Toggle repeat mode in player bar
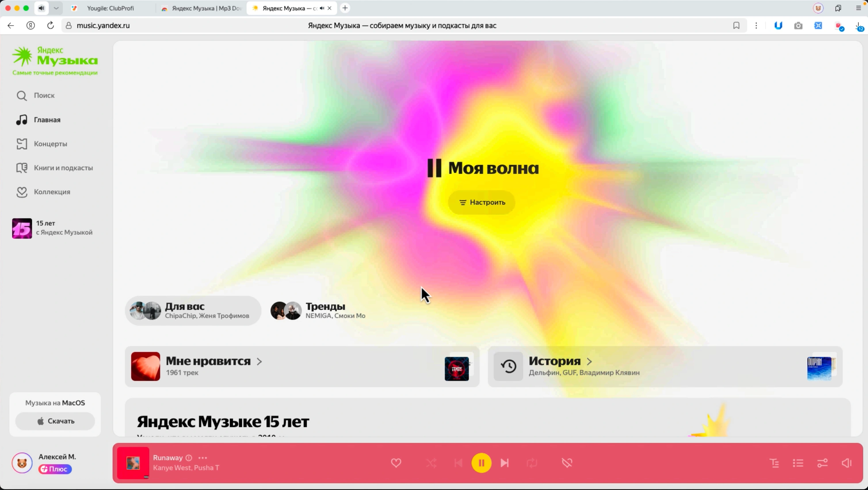This screenshot has height=490, width=868. coord(532,463)
